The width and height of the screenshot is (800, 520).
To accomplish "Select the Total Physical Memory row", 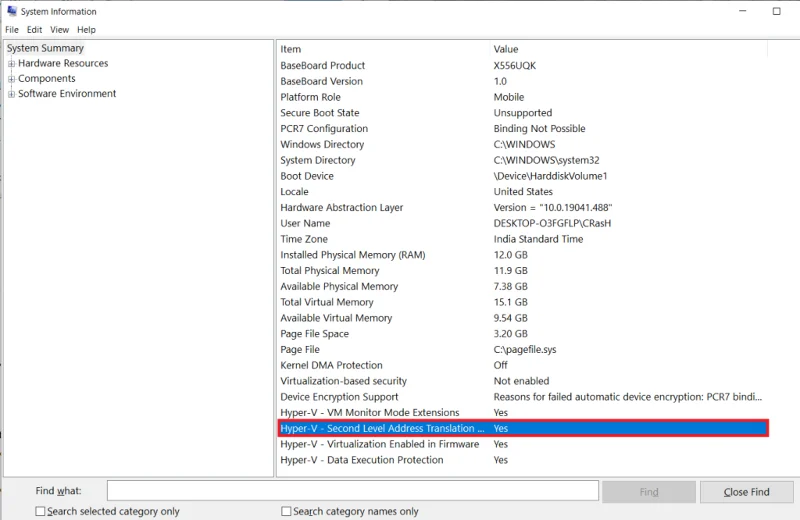I will (x=523, y=271).
